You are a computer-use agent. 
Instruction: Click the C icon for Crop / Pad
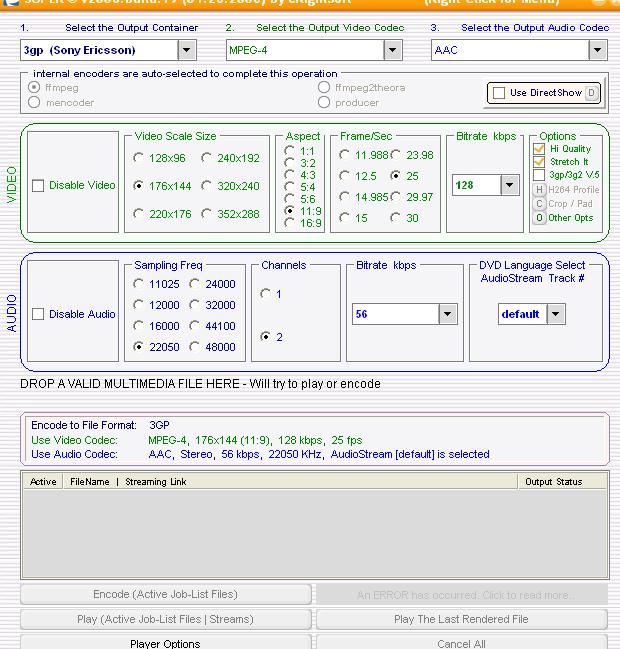539,204
